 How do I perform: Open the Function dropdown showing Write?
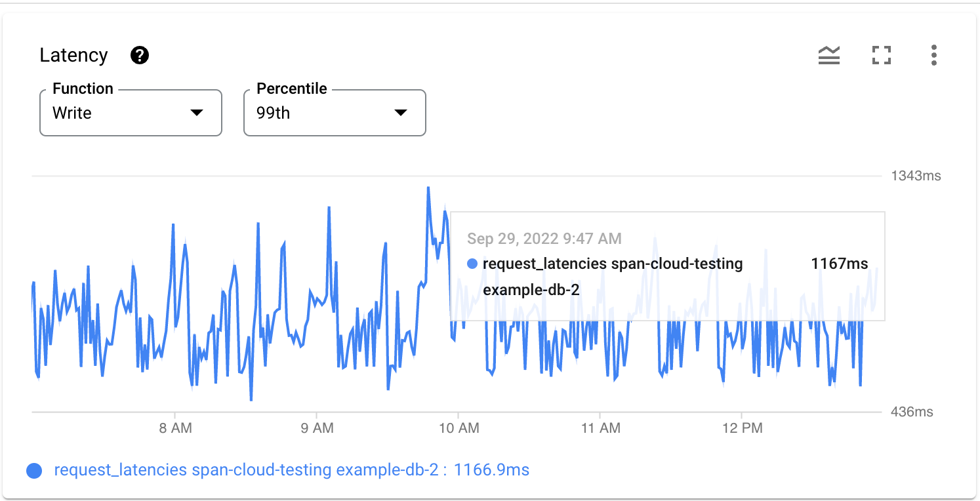tap(131, 112)
